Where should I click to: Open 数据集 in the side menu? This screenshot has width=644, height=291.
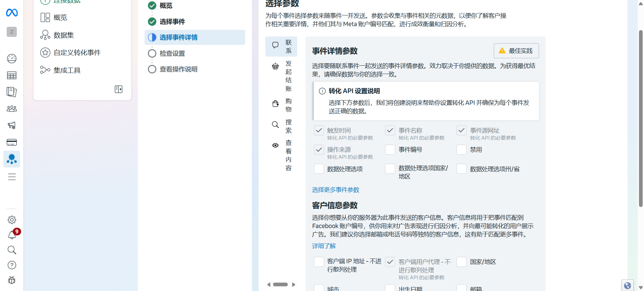64,35
